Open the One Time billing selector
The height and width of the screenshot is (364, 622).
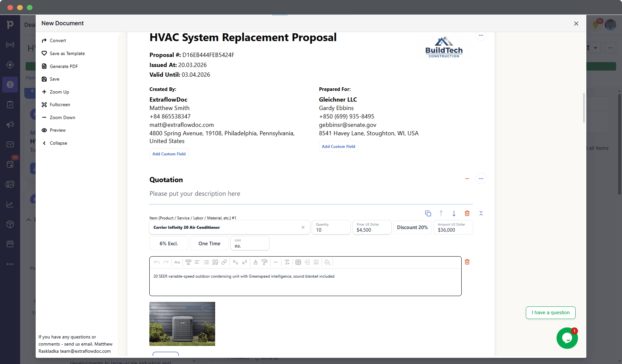pyautogui.click(x=209, y=244)
